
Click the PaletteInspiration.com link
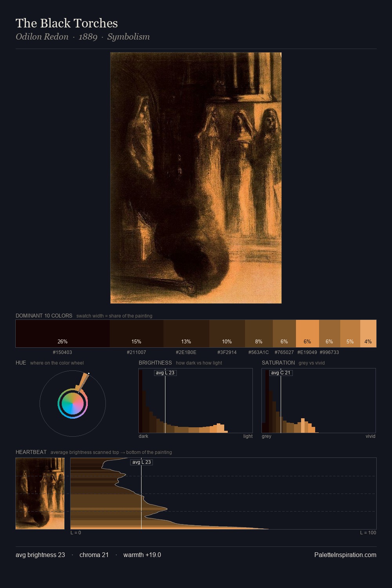point(345,555)
